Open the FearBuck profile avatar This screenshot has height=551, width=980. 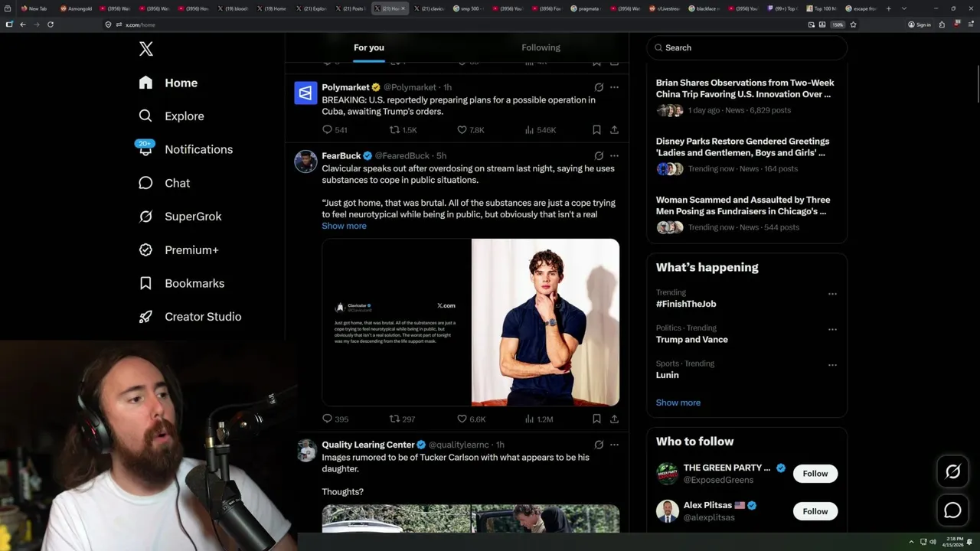click(305, 161)
